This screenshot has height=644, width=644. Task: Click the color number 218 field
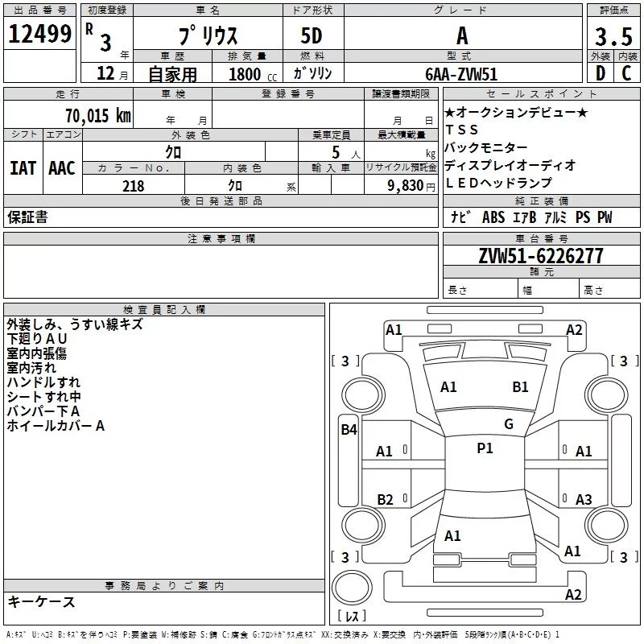(134, 184)
